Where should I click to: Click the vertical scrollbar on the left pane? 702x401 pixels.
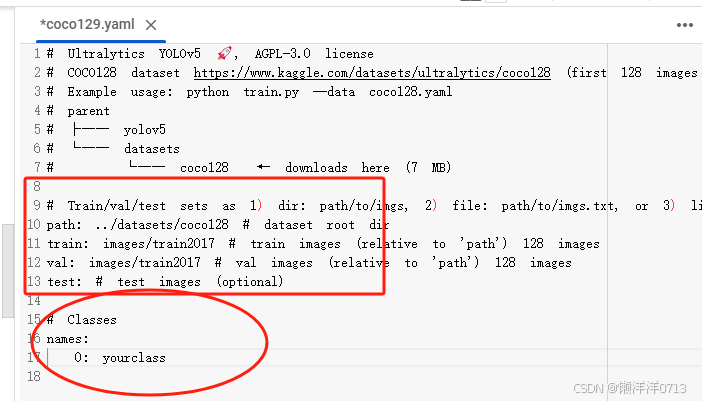pyautogui.click(x=8, y=271)
